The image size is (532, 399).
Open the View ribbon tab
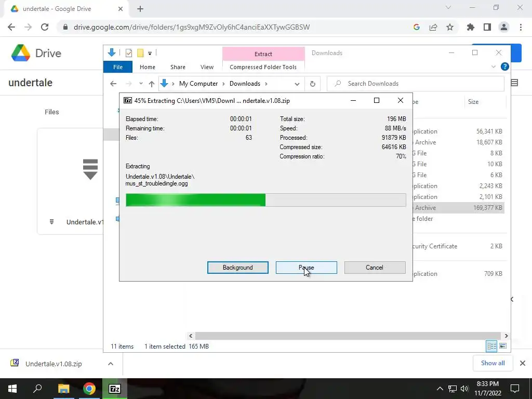pos(207,67)
